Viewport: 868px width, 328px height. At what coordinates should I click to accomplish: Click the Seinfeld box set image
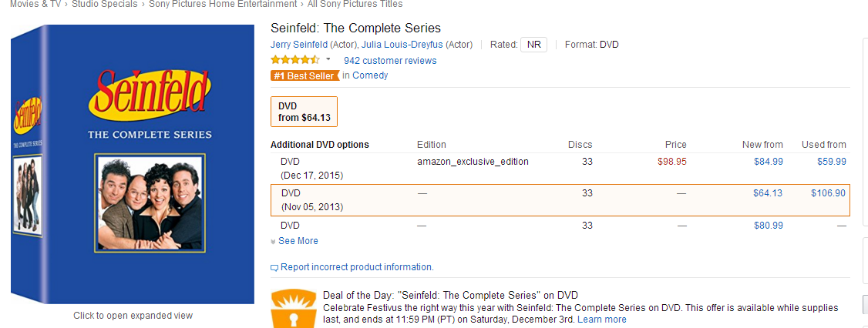[133, 164]
